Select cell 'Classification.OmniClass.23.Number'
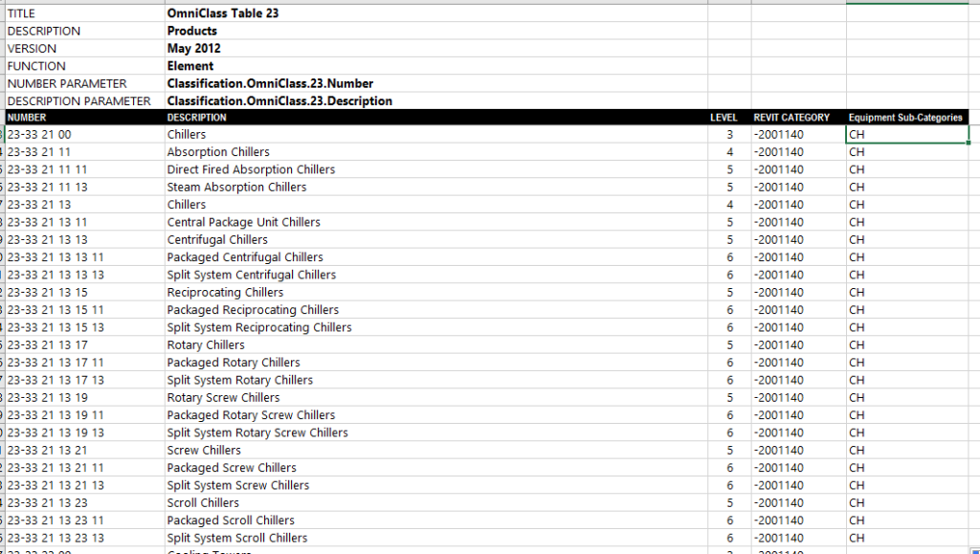The width and height of the screenshot is (980, 554). pyautogui.click(x=436, y=83)
